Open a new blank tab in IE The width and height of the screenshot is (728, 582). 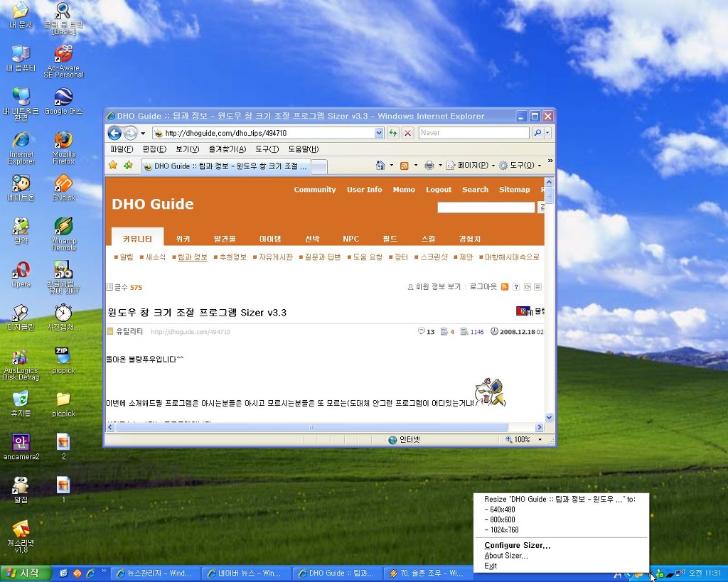319,166
